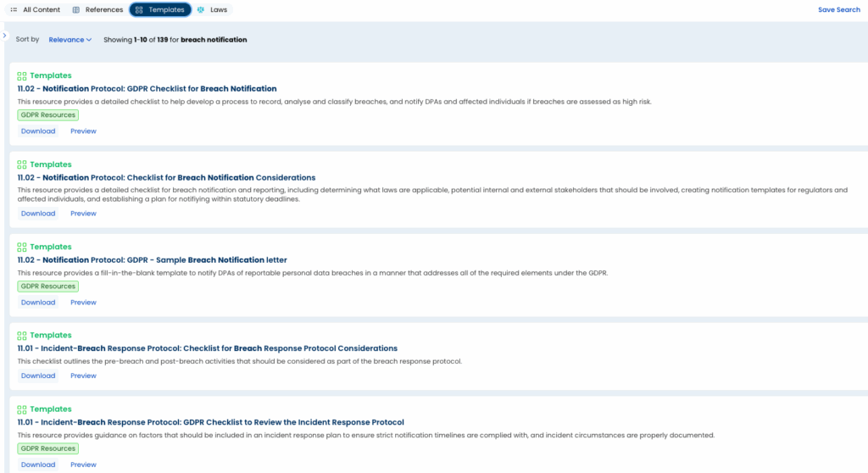868x473 pixels.
Task: Click description starting 'This checklist outlines the pre-breach'
Action: [x=239, y=361]
